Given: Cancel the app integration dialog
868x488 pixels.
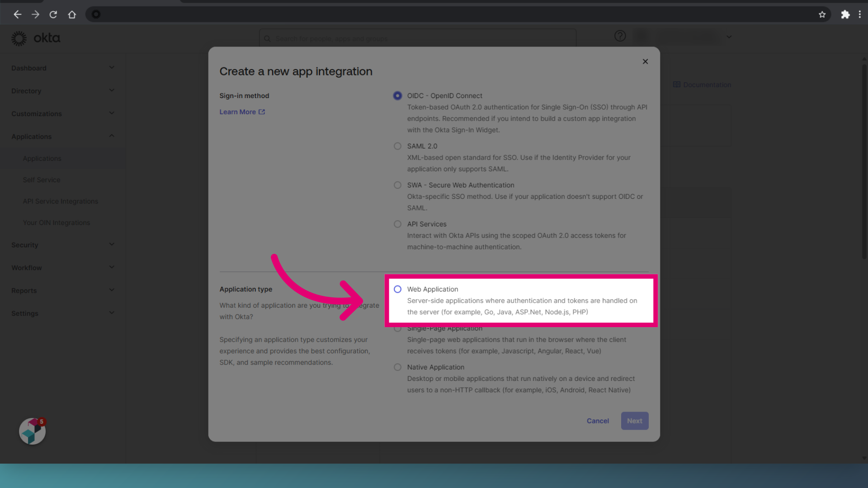Looking at the screenshot, I should [598, 421].
